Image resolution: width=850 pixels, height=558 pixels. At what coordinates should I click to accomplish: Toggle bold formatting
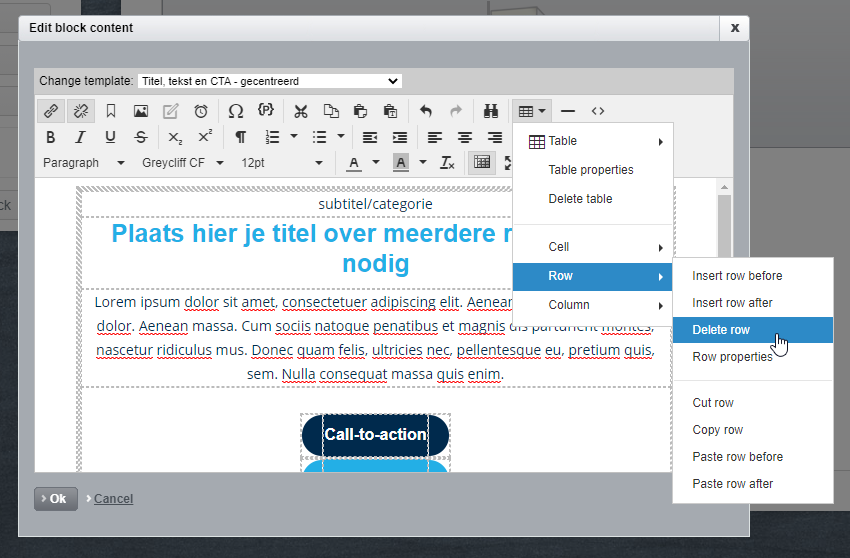click(x=51, y=137)
